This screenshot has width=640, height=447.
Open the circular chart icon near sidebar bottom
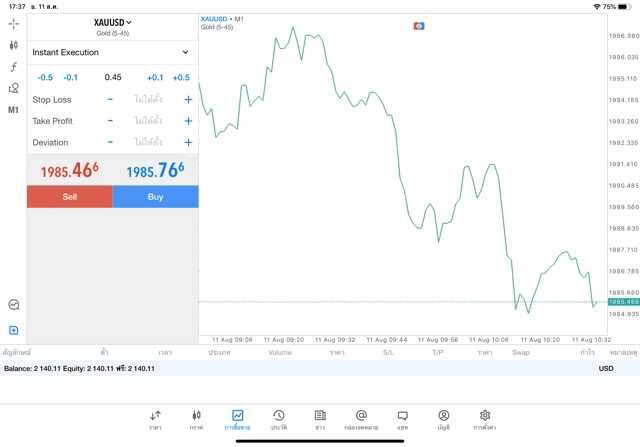coord(13,305)
